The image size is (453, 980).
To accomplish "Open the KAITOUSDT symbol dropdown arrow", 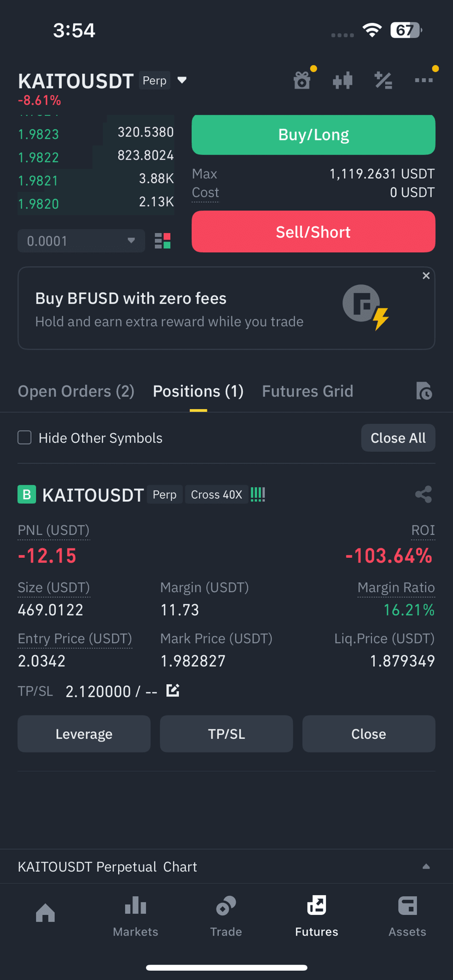I will 182,80.
